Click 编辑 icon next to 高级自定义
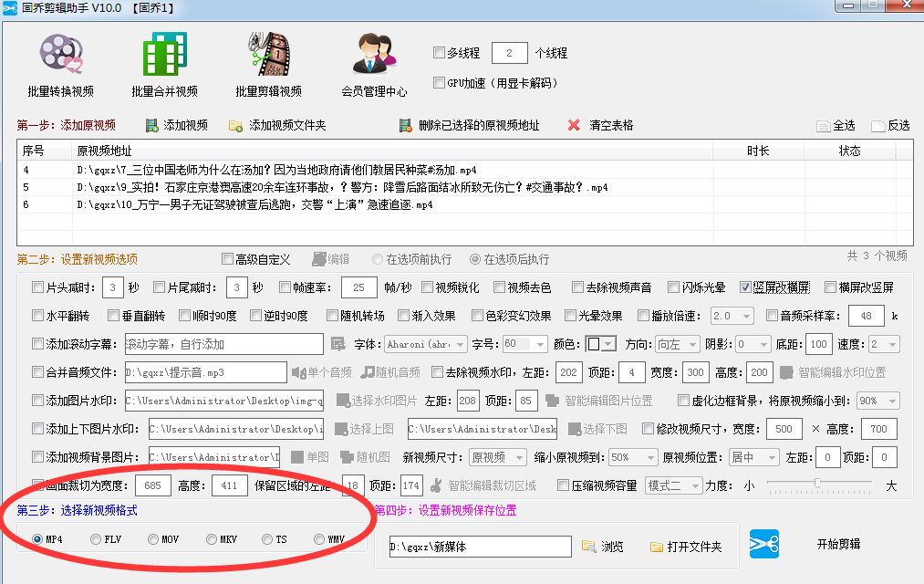Viewport: 924px width, 584px height. click(319, 259)
